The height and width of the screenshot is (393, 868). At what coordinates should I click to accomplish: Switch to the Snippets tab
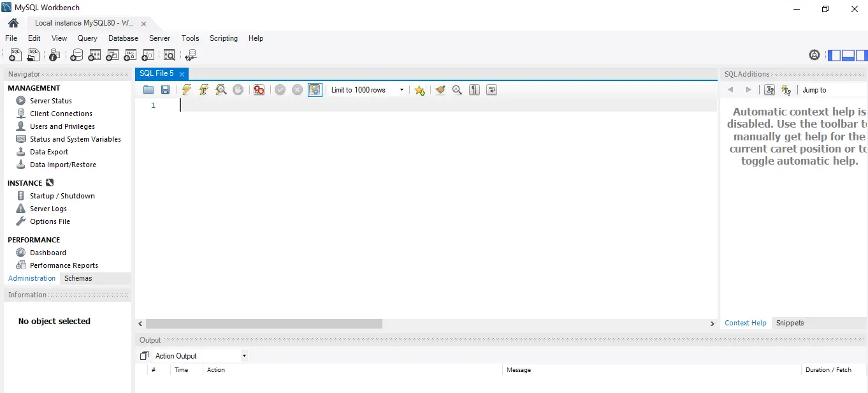[x=790, y=323]
